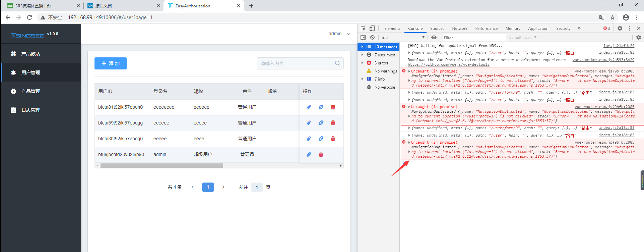Screen dimensions: 644x252
Task: Expand 10 messages group
Action: click(362, 47)
